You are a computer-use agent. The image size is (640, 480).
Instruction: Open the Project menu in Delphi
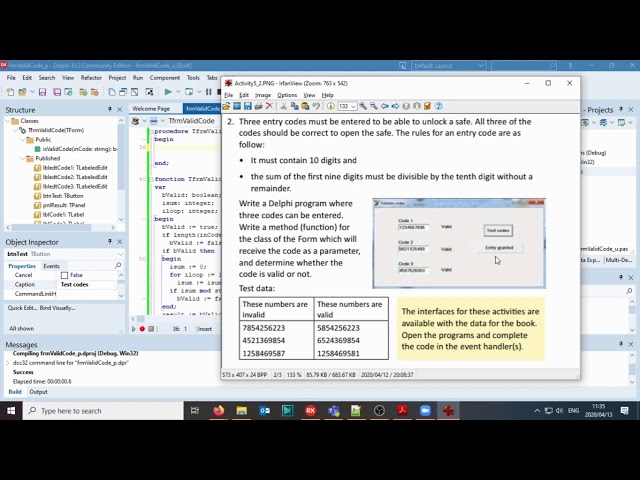[117, 78]
